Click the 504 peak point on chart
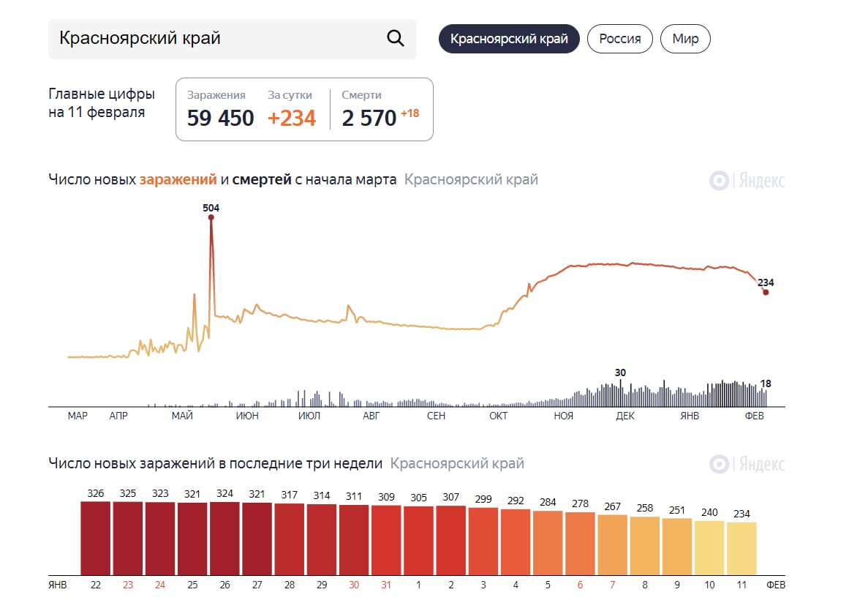This screenshot has width=868, height=603. tap(211, 217)
